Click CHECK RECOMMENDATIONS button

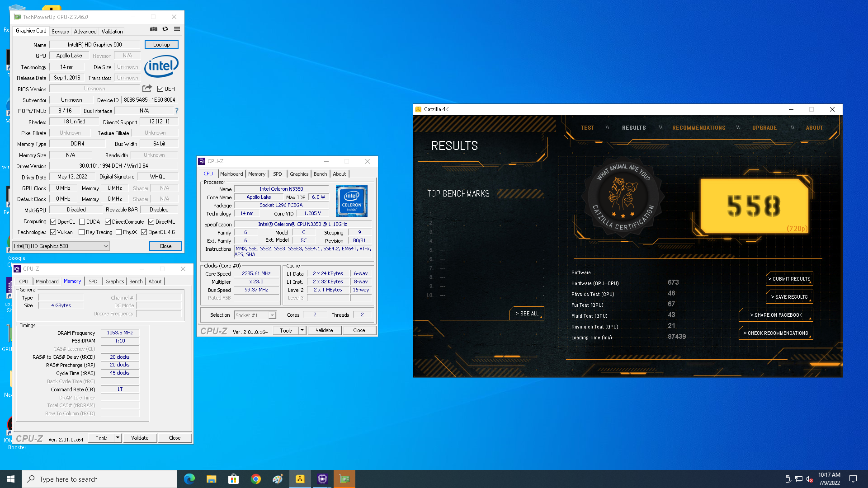776,333
